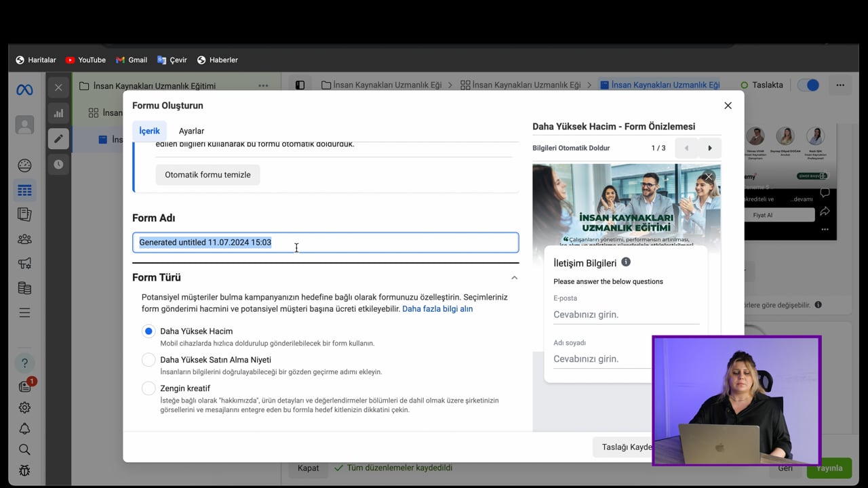Open the performance bar chart icon
Viewport: 868px width, 488px height.
click(x=58, y=113)
